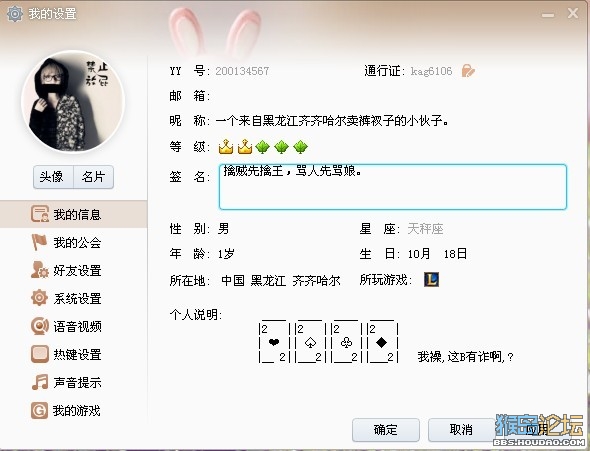Click the circular profile avatar picture
The height and width of the screenshot is (451, 590).
point(73,102)
